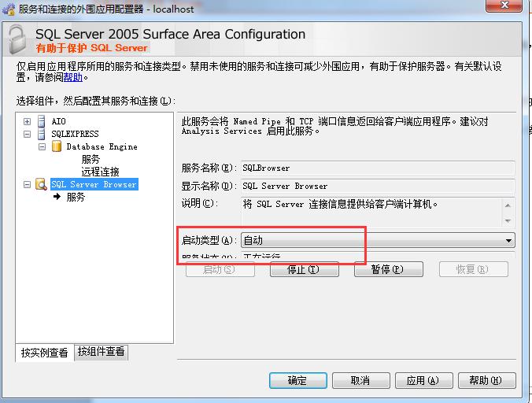Image resolution: width=532 pixels, height=403 pixels.
Task: Open the 帮助 hyperlink in description
Action: click(x=72, y=78)
